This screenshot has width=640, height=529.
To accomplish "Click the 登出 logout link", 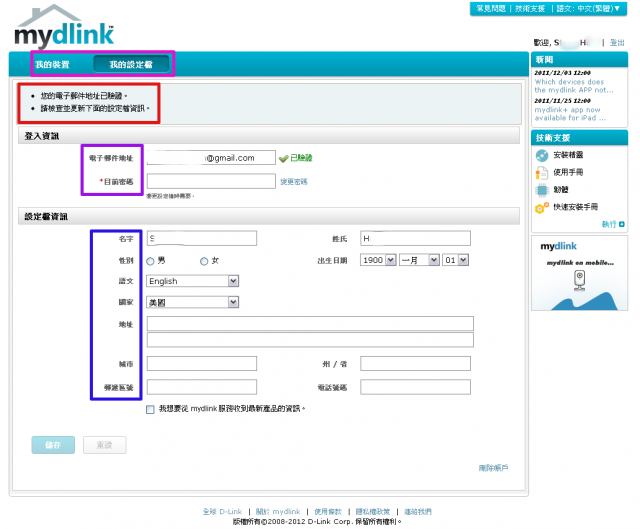I will pos(617,42).
